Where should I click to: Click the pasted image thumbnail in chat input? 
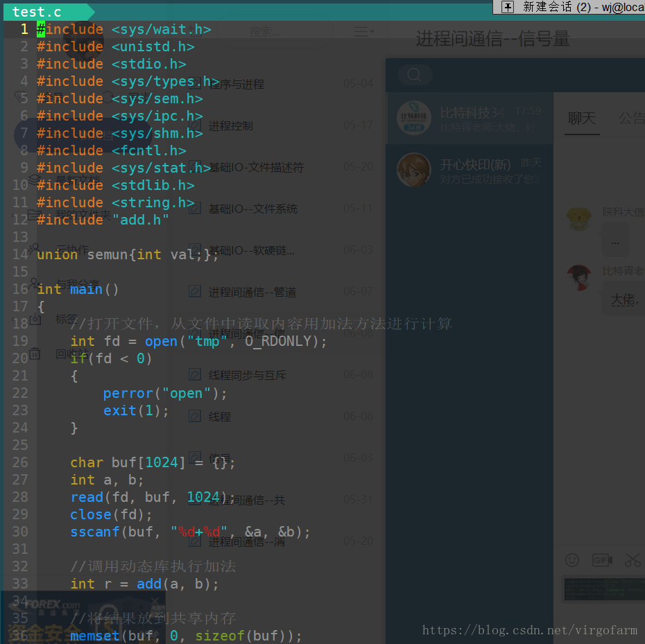point(604,589)
